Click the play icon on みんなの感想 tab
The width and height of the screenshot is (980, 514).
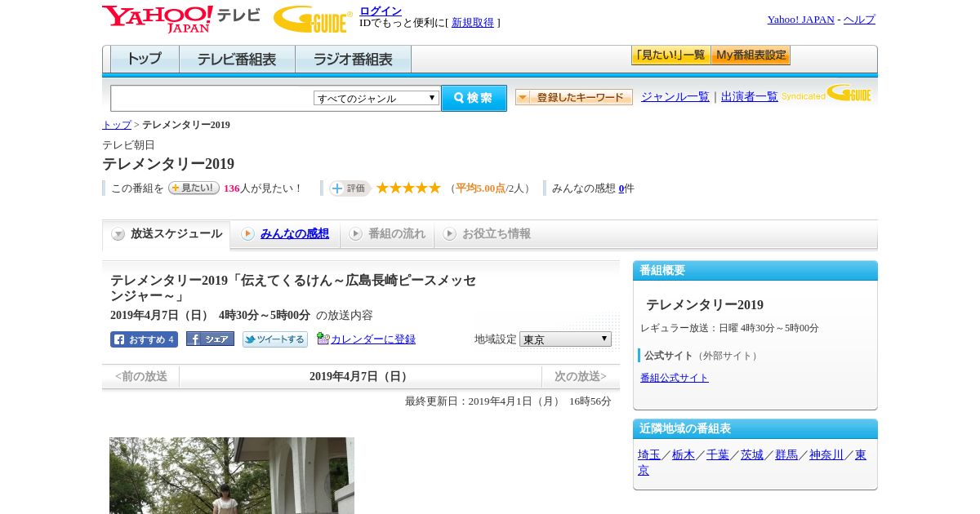click(247, 234)
